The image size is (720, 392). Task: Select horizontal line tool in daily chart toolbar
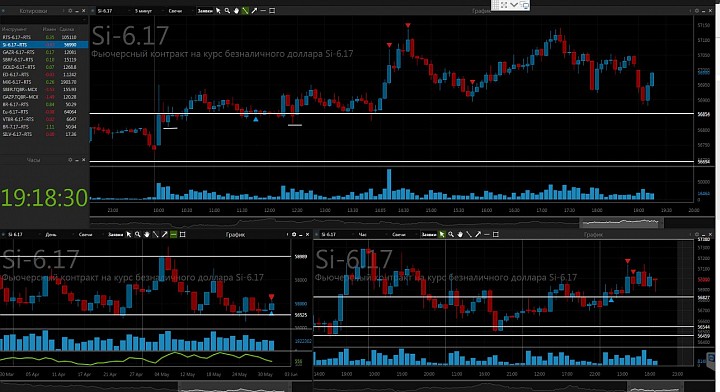click(x=174, y=235)
